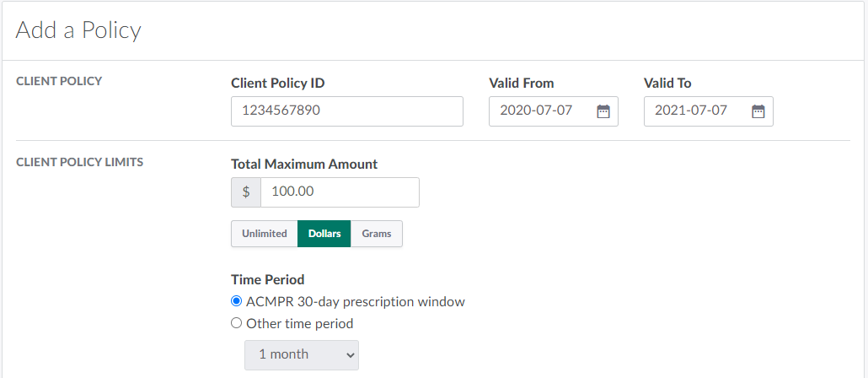Switch limit type to Grams
868x378 pixels.
pyautogui.click(x=377, y=234)
